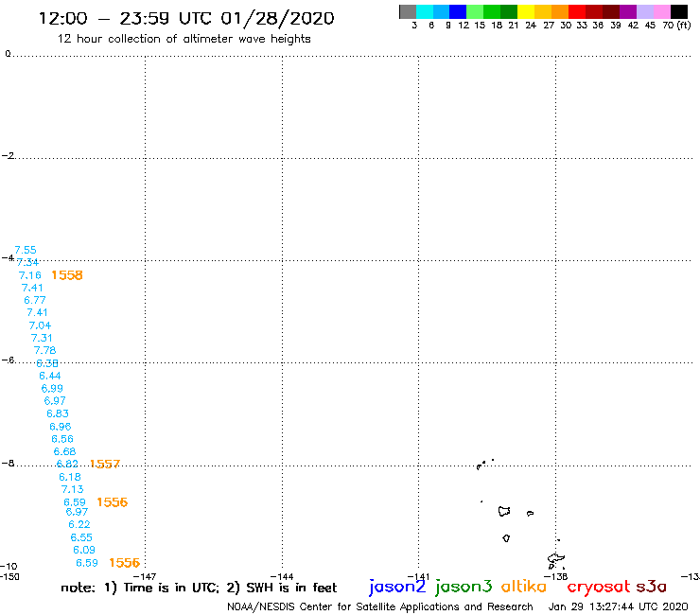This screenshot has width=700, height=615.
Task: Click the wave height value 7.55
Action: pyautogui.click(x=26, y=250)
